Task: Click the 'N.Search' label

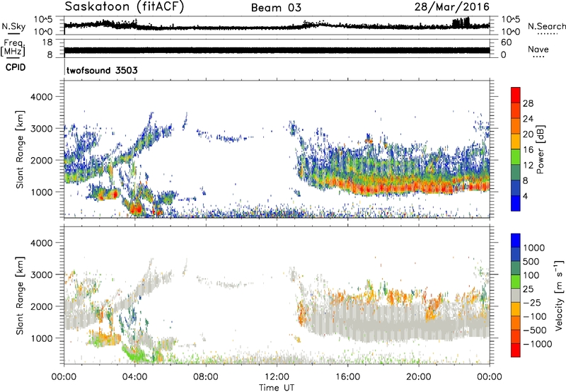Action: 546,26
